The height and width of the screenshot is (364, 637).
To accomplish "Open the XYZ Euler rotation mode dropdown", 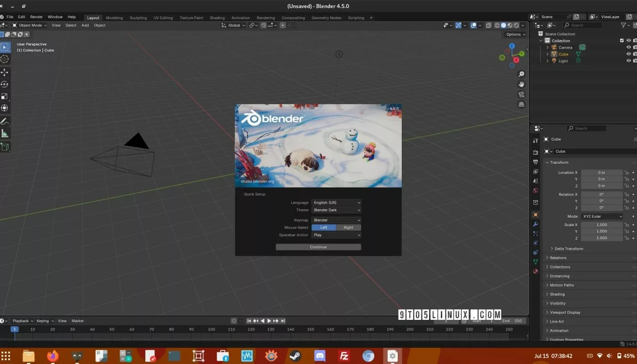I will coord(602,217).
